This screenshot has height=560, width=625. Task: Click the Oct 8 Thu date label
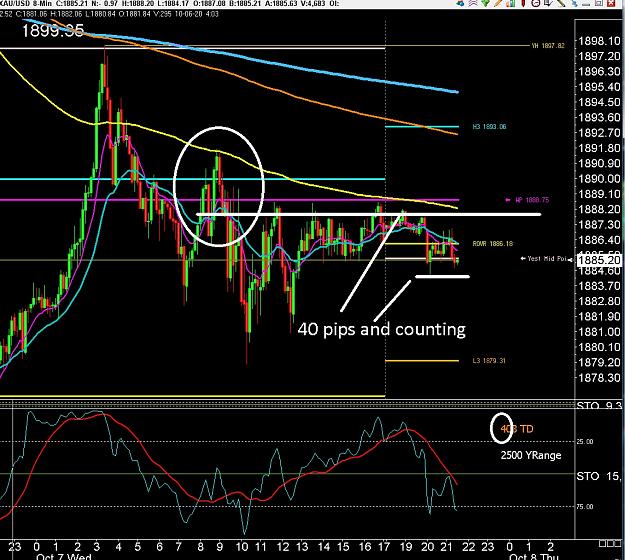click(x=534, y=556)
